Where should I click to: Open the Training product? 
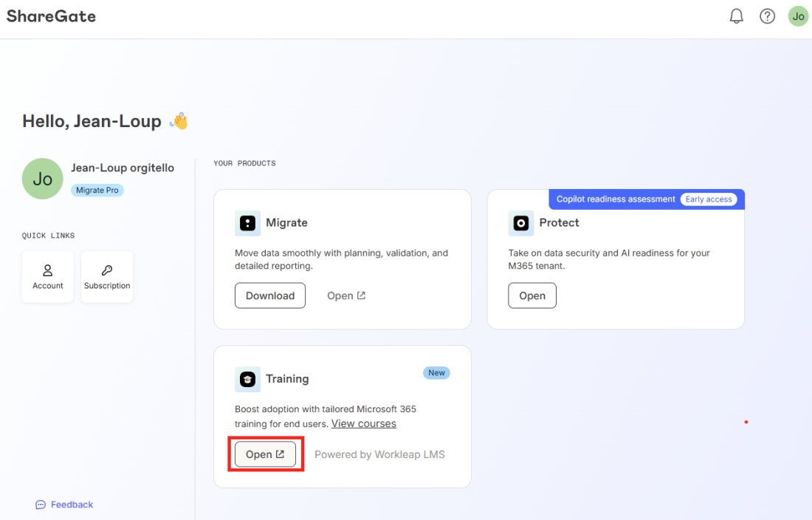(x=265, y=454)
